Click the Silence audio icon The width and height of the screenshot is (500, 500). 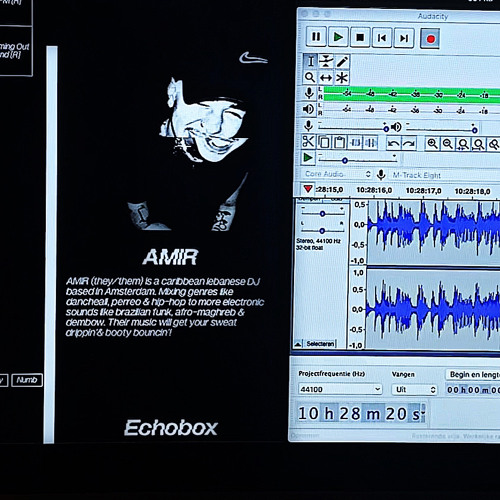click(x=370, y=143)
